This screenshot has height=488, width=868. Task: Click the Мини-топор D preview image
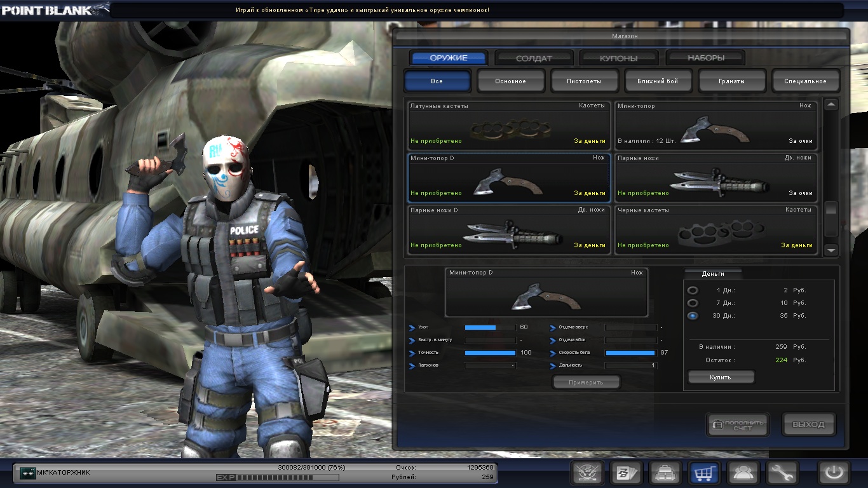click(x=546, y=292)
